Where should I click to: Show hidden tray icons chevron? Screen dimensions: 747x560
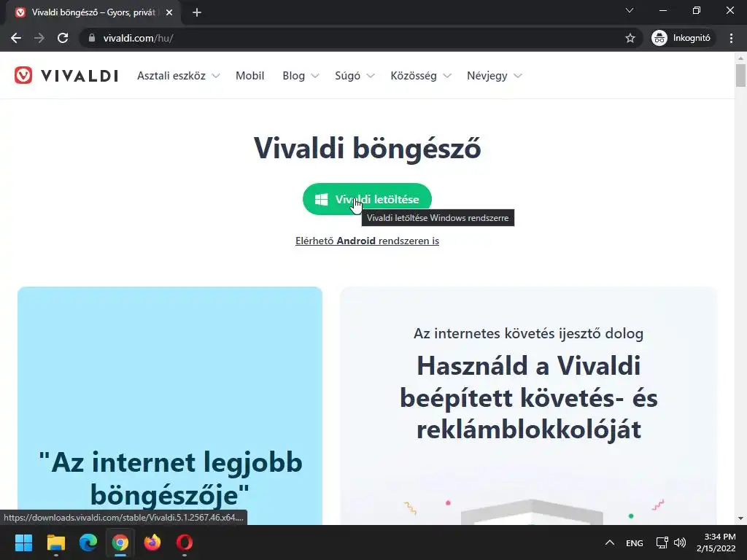coord(609,542)
